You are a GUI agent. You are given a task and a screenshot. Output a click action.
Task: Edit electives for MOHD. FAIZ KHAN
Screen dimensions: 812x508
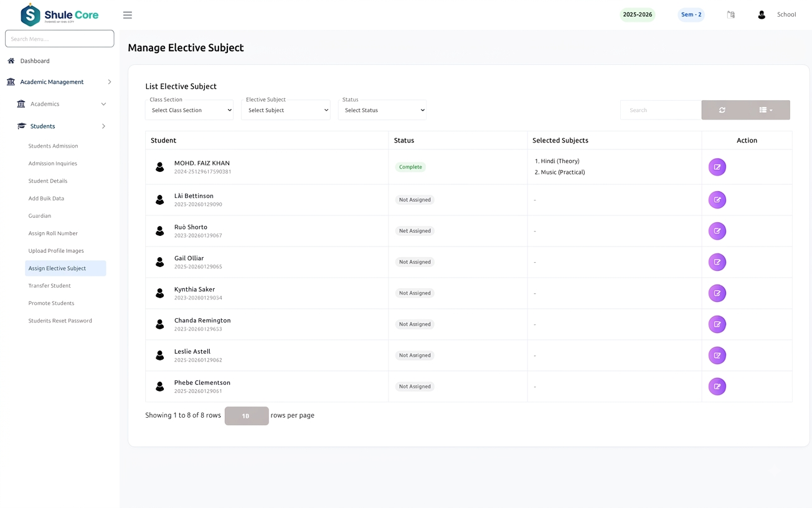(717, 167)
